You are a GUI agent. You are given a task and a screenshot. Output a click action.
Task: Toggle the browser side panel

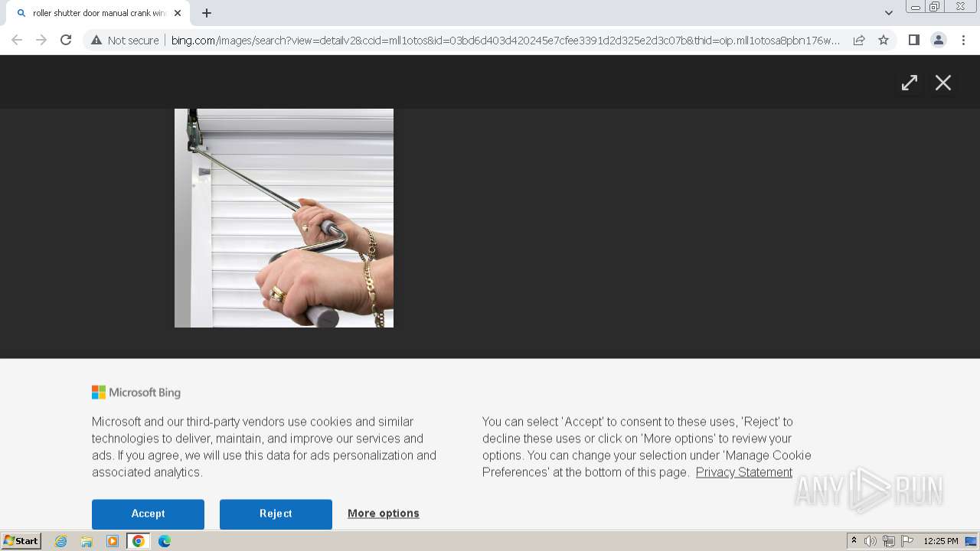coord(913,40)
